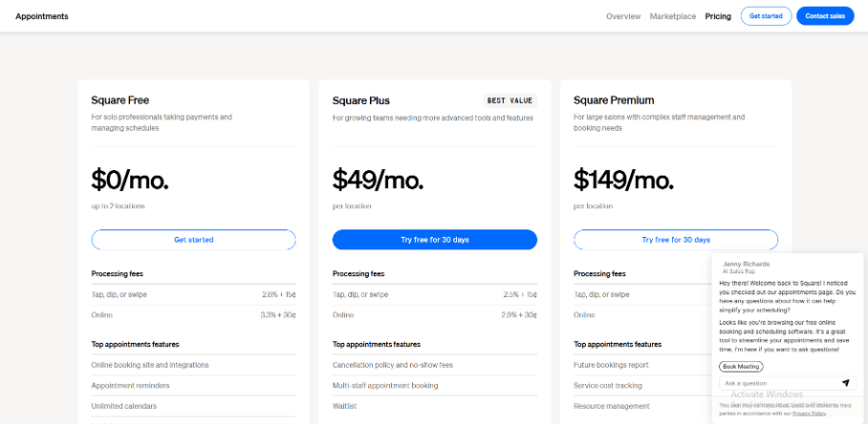Screen dimensions: 868x424
Task: Click the Jenny Richards chat name
Action: coord(747,265)
